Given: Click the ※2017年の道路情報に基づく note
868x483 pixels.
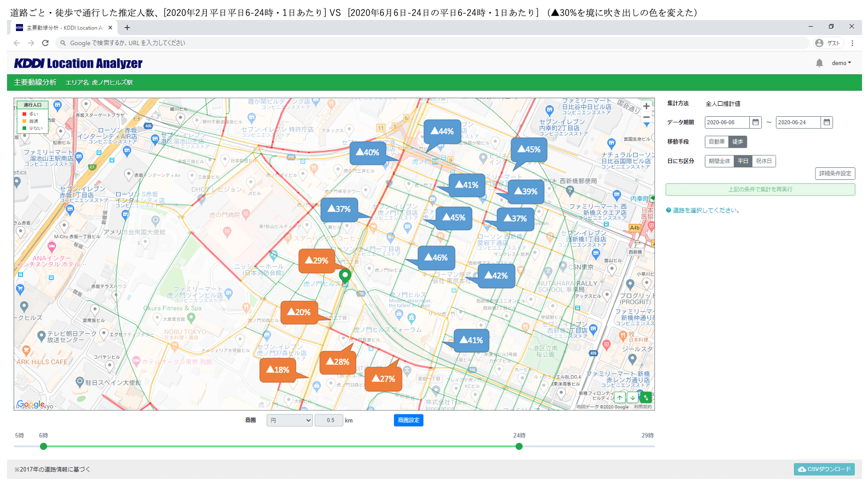Looking at the screenshot, I should (x=53, y=469).
